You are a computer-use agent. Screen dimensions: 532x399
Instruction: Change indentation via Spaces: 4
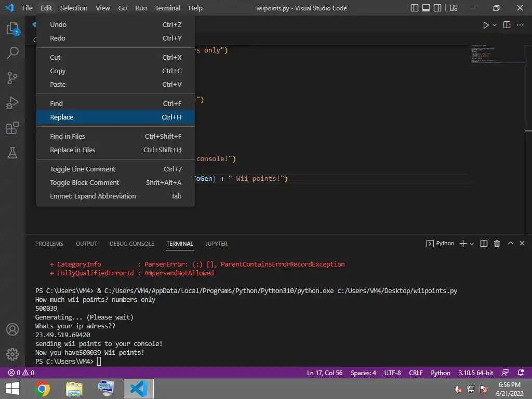pos(363,373)
